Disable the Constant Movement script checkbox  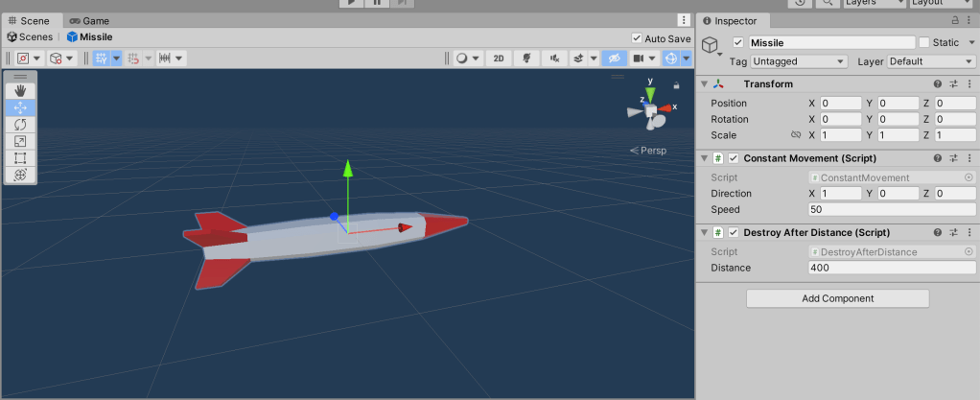tap(734, 158)
